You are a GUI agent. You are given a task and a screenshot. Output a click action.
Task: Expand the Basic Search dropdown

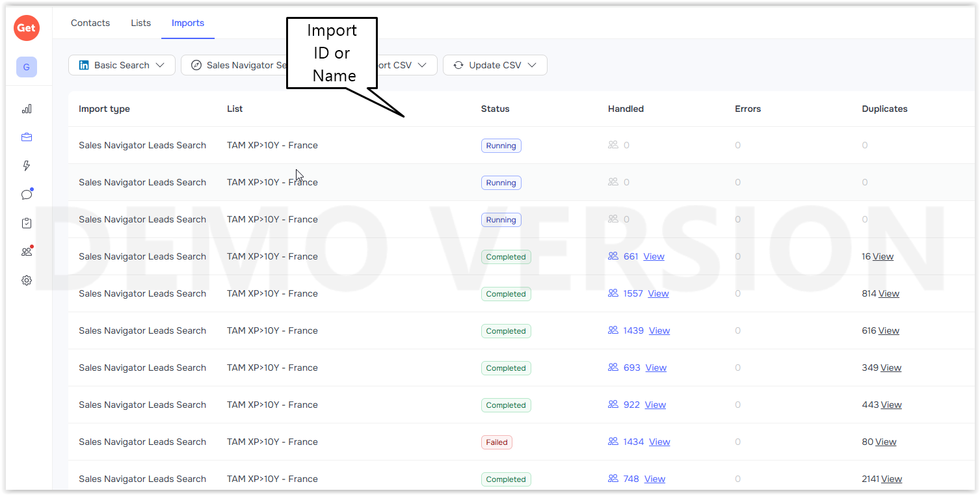pyautogui.click(x=122, y=65)
